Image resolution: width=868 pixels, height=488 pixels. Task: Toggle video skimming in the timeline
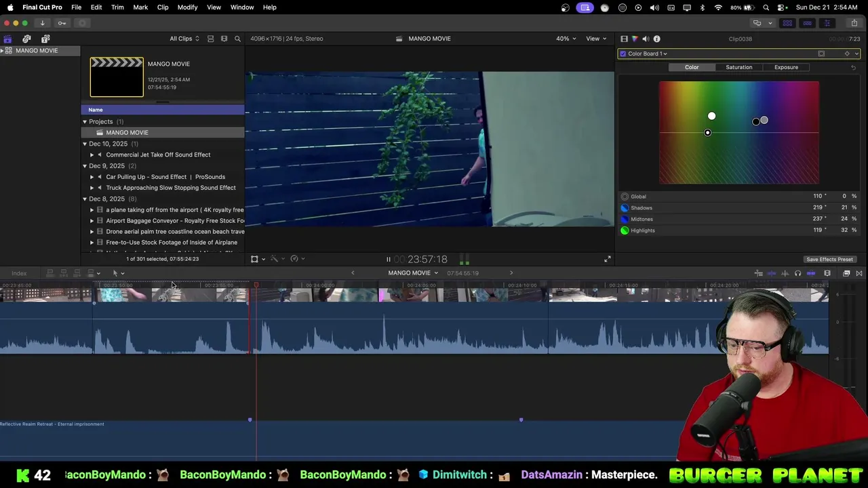coord(772,273)
